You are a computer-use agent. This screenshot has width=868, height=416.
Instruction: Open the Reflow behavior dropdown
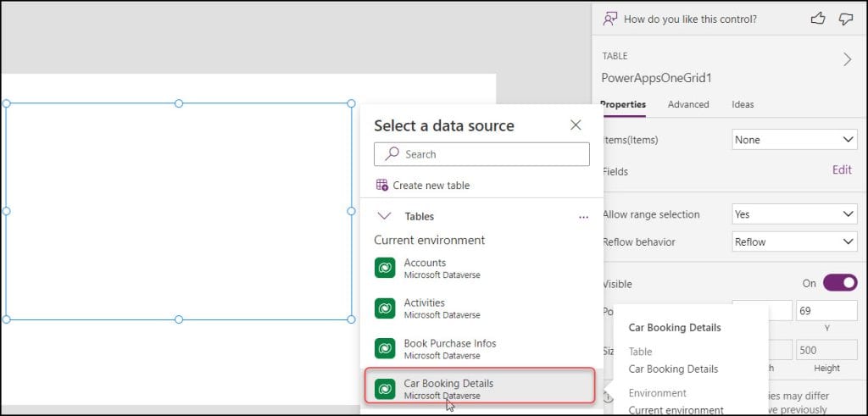794,241
